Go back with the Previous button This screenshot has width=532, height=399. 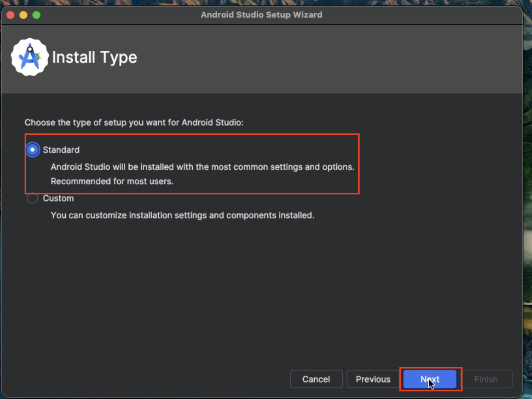[373, 379]
